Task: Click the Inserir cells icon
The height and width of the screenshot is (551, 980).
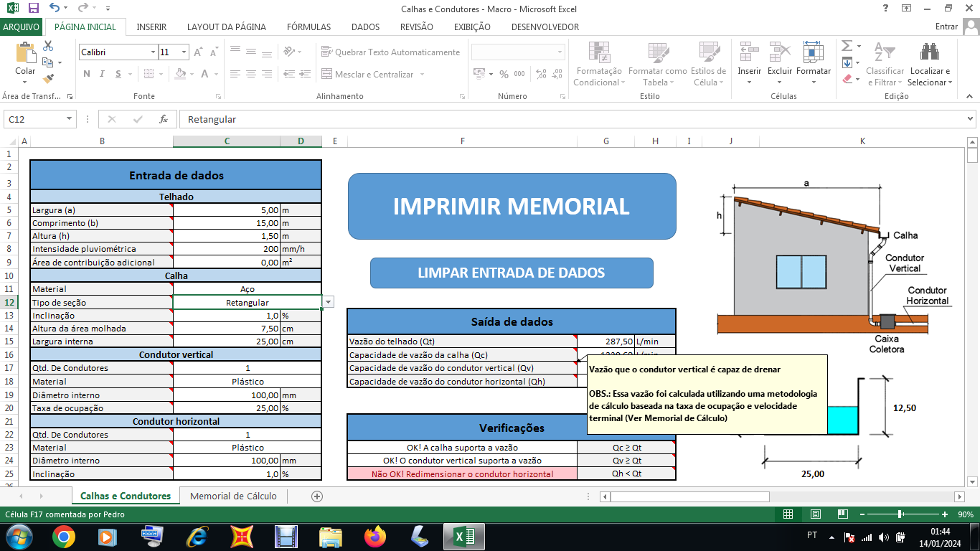Action: click(x=749, y=52)
